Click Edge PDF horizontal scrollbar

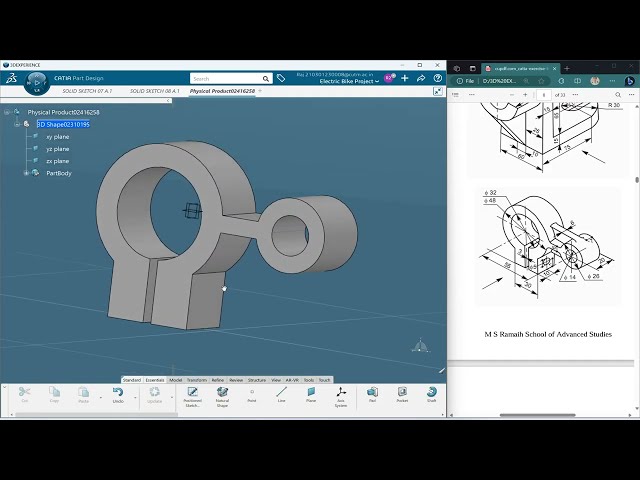coord(538,415)
